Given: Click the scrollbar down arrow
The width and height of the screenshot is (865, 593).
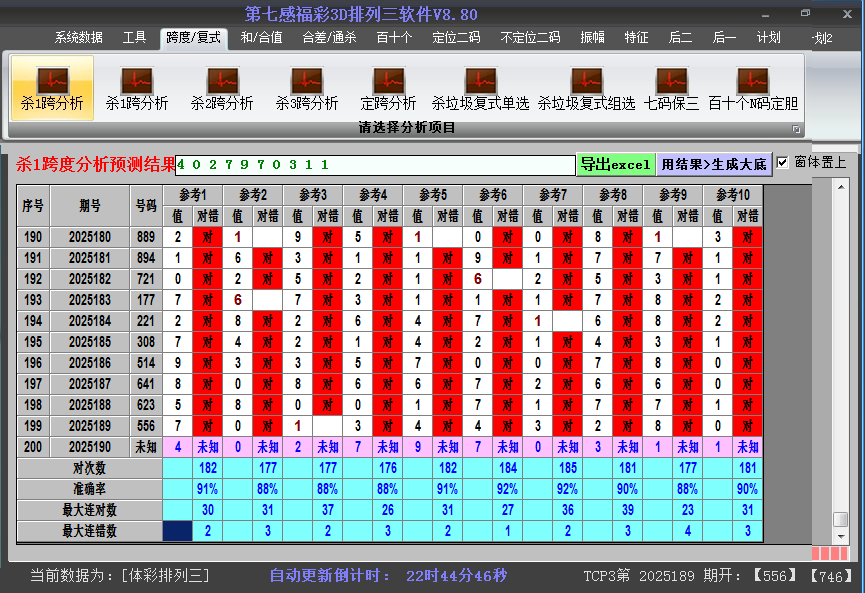Looking at the screenshot, I should 841,536.
